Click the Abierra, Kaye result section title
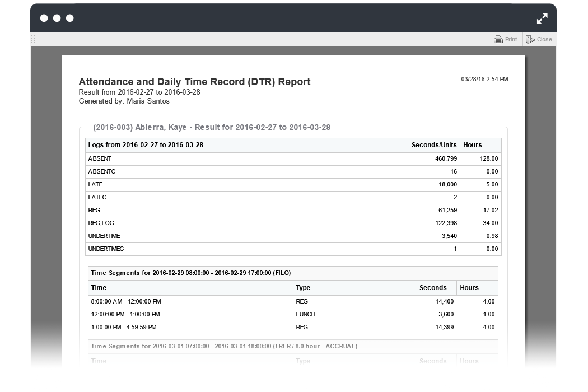The image size is (588, 392). 212,127
